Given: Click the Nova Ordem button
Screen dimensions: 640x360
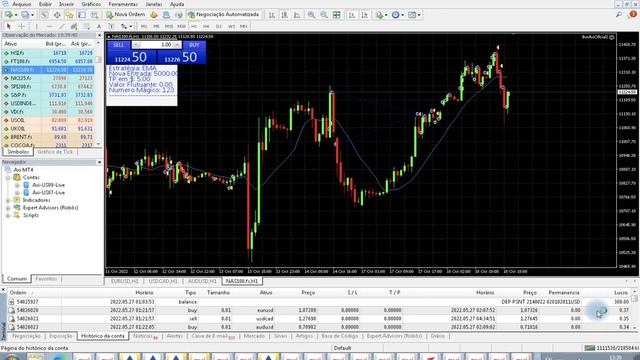Looking at the screenshot, I should [x=126, y=15].
